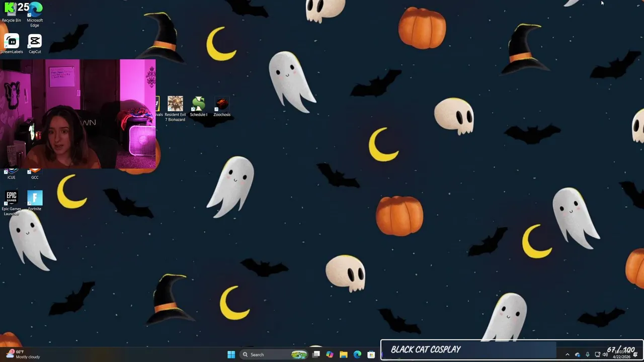The width and height of the screenshot is (644, 362).
Task: Open the weather widget showing 66°F
Action: tap(23, 354)
